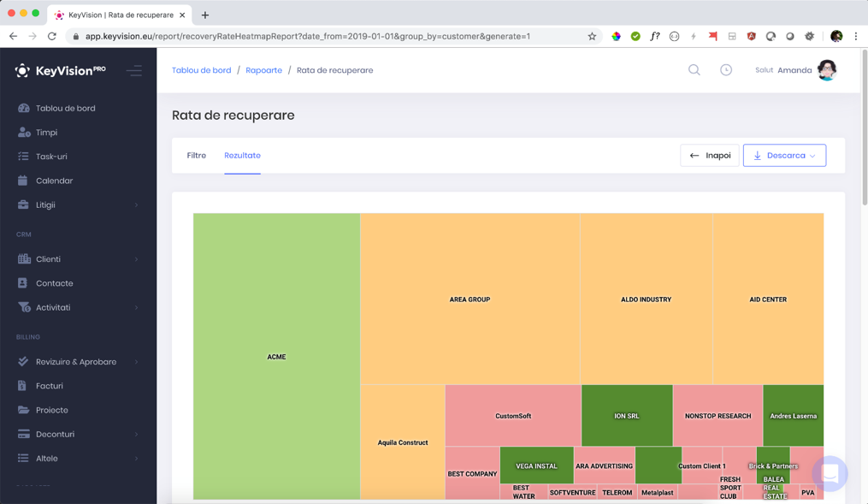
Task: Click the Altele list icon
Action: tap(23, 458)
